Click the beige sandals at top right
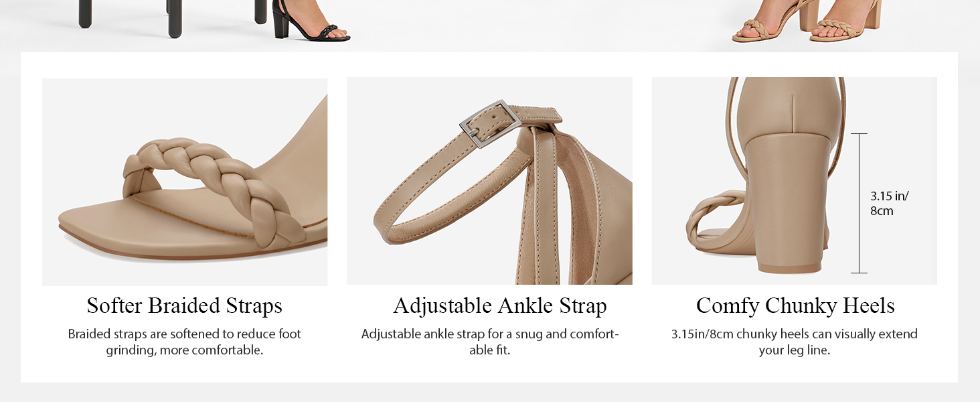 (806, 21)
